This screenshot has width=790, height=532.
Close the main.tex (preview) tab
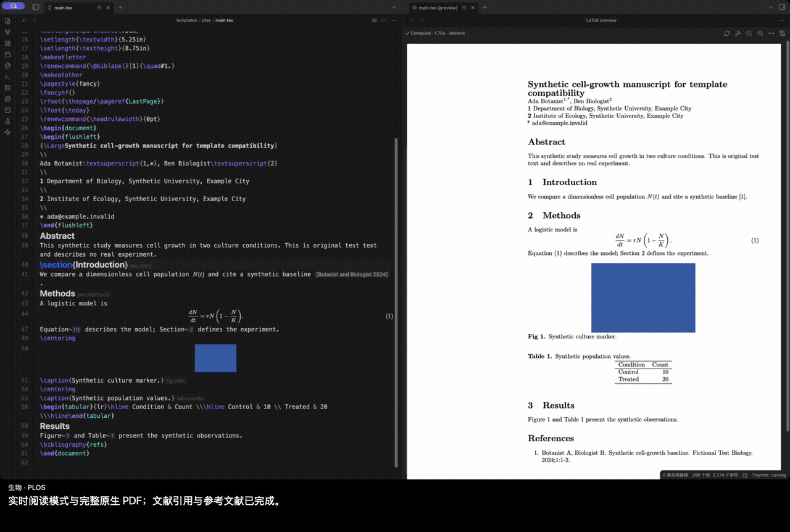tap(474, 7)
